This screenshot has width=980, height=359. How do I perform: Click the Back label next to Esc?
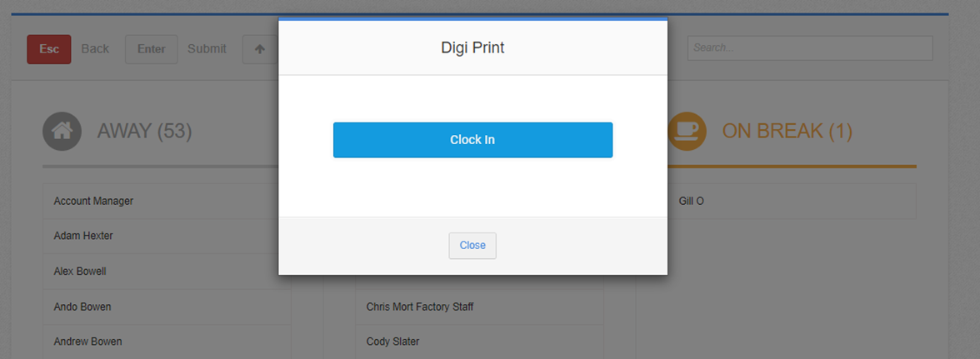click(x=95, y=48)
